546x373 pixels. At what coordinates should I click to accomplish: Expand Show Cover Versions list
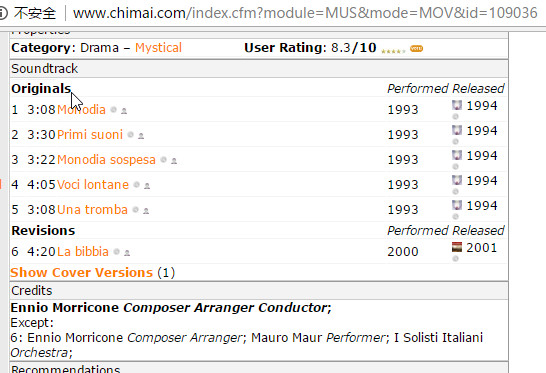click(x=81, y=272)
